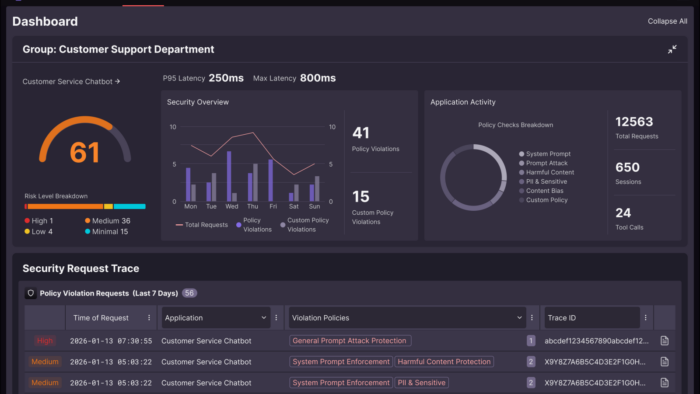Screen dimensions: 700x394
Task: Click the shield icon beside Policy Violation Requests
Action: [x=31, y=293]
